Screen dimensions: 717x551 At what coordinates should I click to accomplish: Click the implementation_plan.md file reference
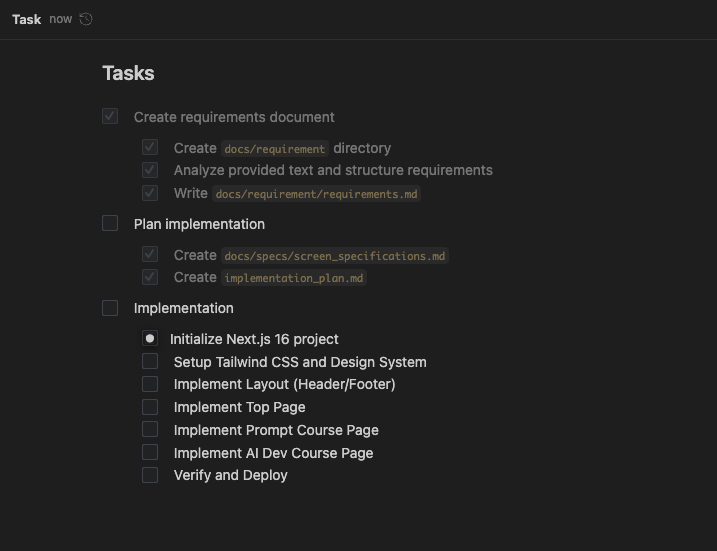[295, 278]
